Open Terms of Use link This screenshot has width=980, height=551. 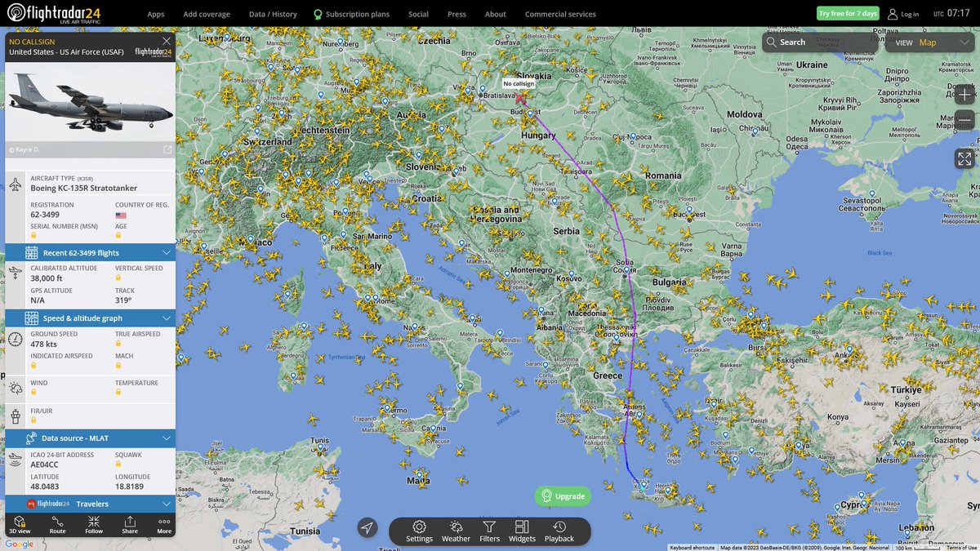click(961, 547)
